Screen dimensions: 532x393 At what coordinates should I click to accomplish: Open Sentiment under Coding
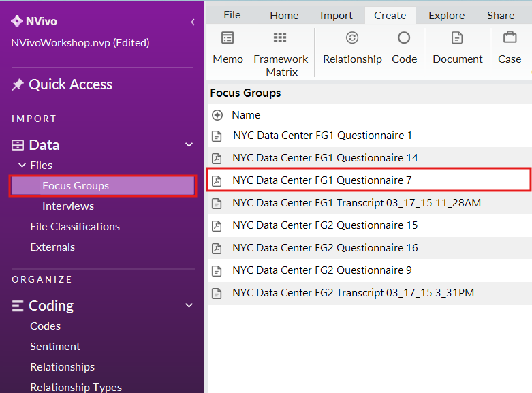pyautogui.click(x=55, y=347)
